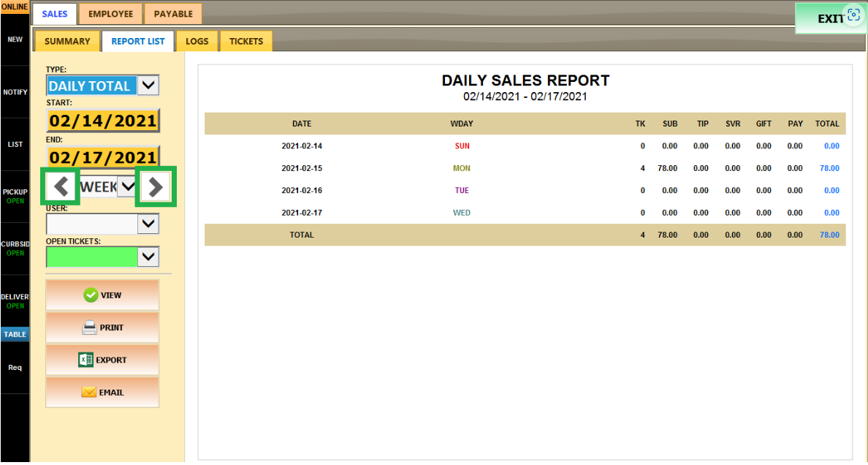Expand the OPEN TICKETS dropdown
The image size is (868, 465).
pos(148,257)
